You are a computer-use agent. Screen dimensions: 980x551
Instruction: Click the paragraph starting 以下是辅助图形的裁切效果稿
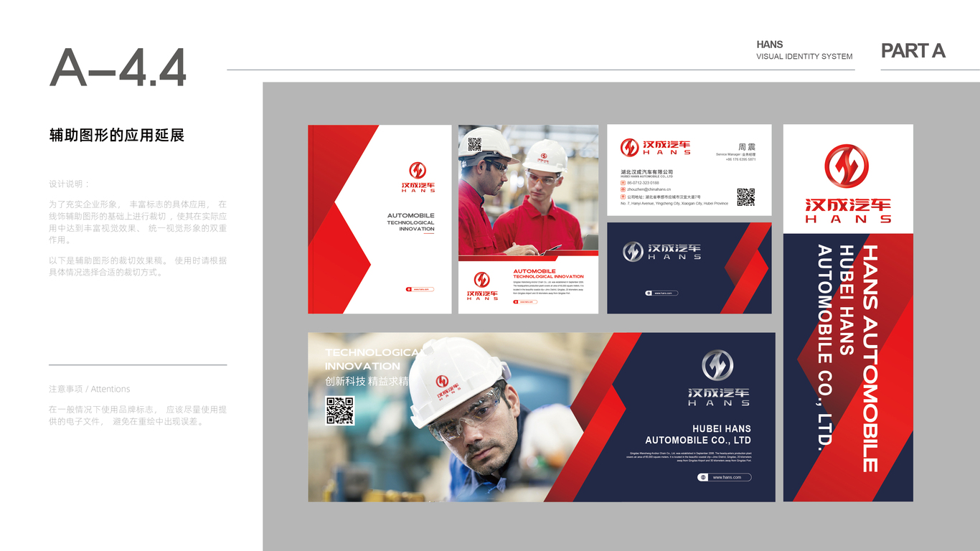(138, 266)
